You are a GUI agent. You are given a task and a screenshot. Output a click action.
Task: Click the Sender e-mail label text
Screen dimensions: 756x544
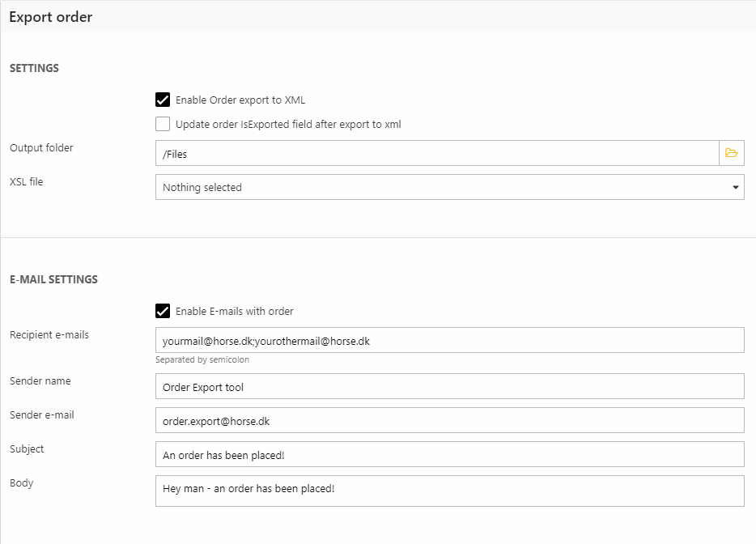42,415
